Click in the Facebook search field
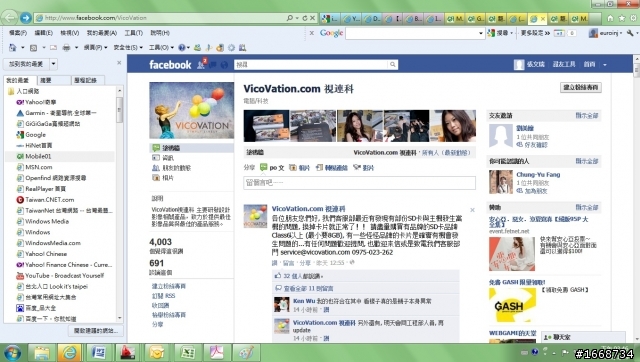The height and width of the screenshot is (362, 640). pyautogui.click(x=311, y=64)
